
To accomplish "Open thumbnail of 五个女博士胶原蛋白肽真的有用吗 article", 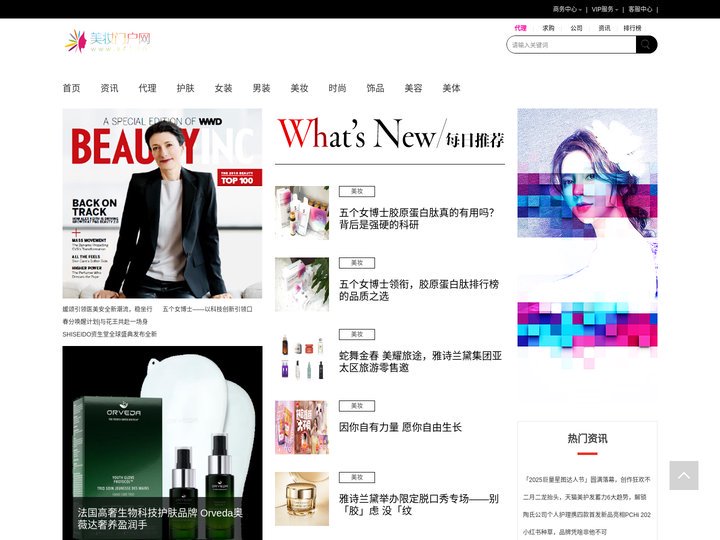I will (x=302, y=213).
